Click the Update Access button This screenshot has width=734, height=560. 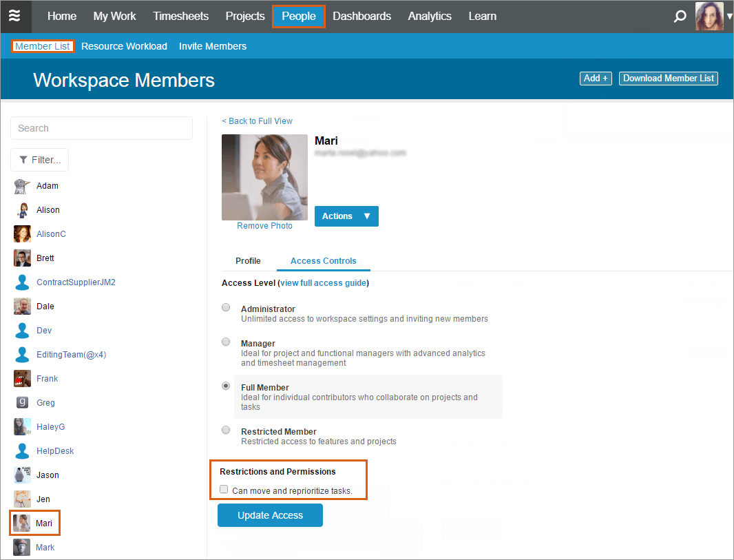coord(270,515)
